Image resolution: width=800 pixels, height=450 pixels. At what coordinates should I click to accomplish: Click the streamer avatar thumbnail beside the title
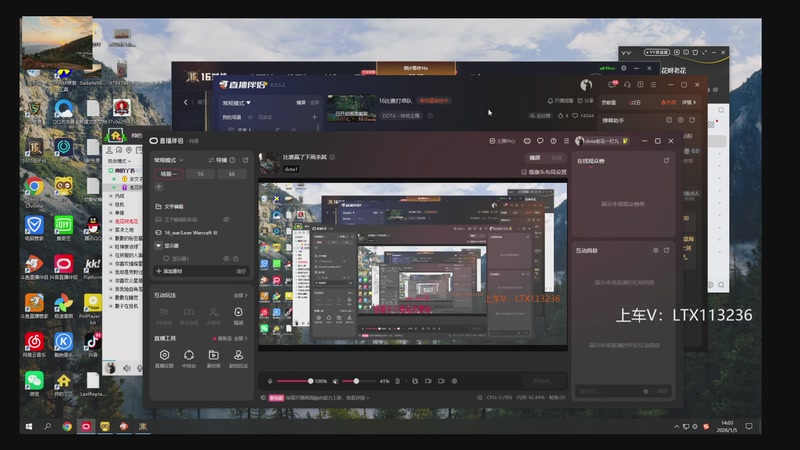[269, 163]
